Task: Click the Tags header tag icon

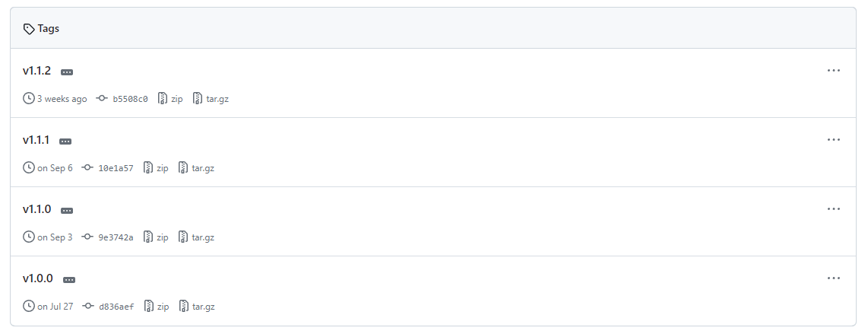Action: pyautogui.click(x=29, y=29)
